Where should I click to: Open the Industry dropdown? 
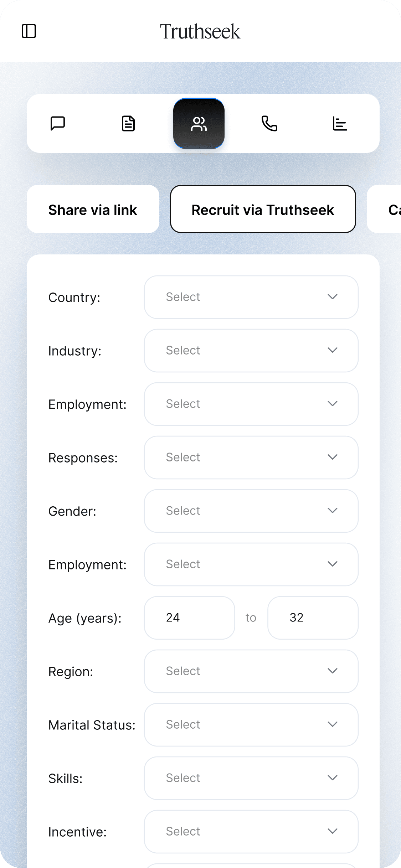click(x=251, y=350)
